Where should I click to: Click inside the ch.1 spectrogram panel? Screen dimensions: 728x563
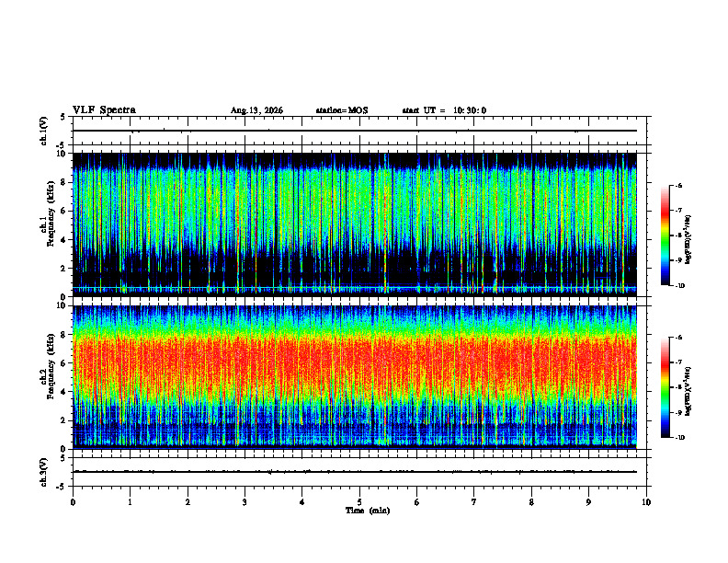[x=355, y=224]
